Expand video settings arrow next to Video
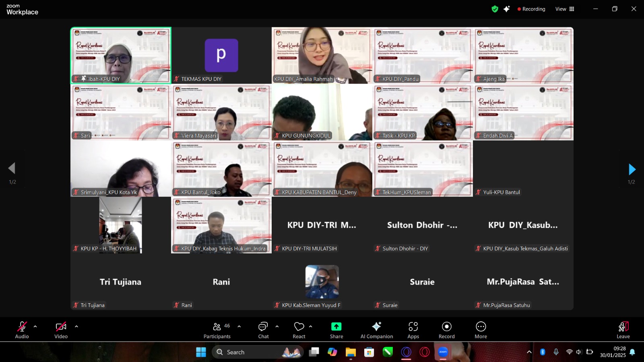 pyautogui.click(x=76, y=327)
